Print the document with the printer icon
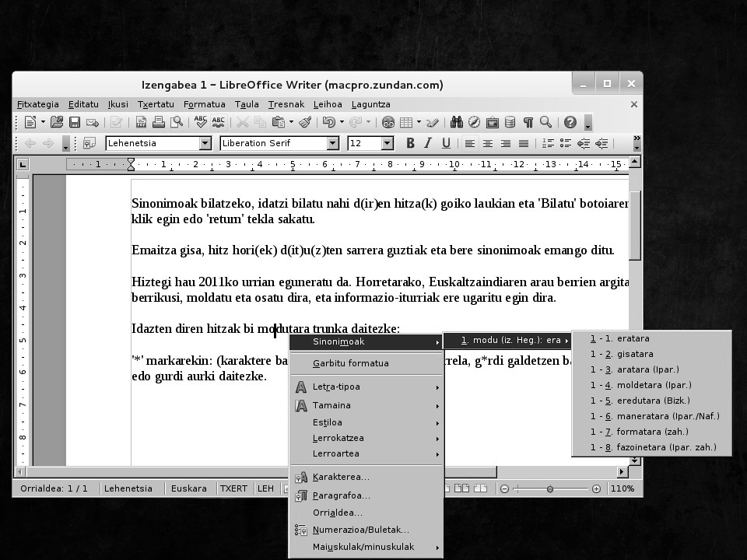Image resolution: width=747 pixels, height=560 pixels. 159,122
